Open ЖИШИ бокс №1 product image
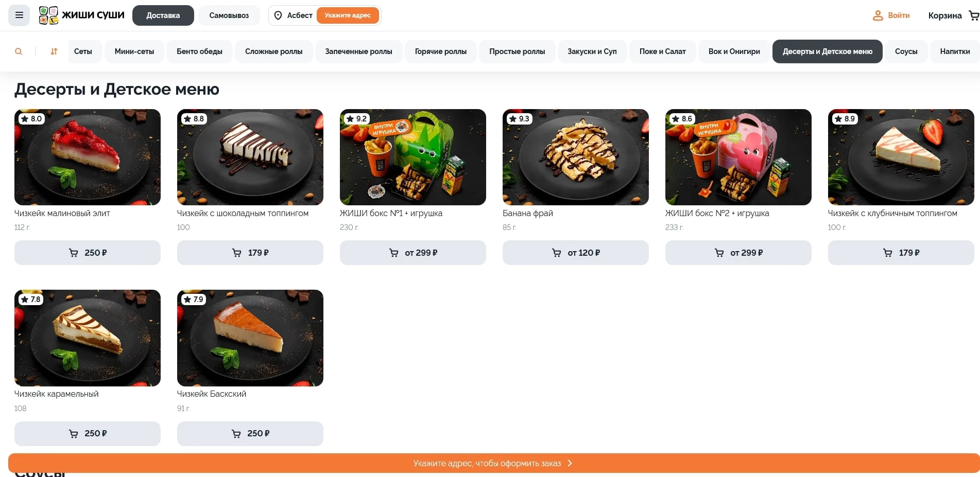Screen dimensions: 980x477 [x=413, y=157]
